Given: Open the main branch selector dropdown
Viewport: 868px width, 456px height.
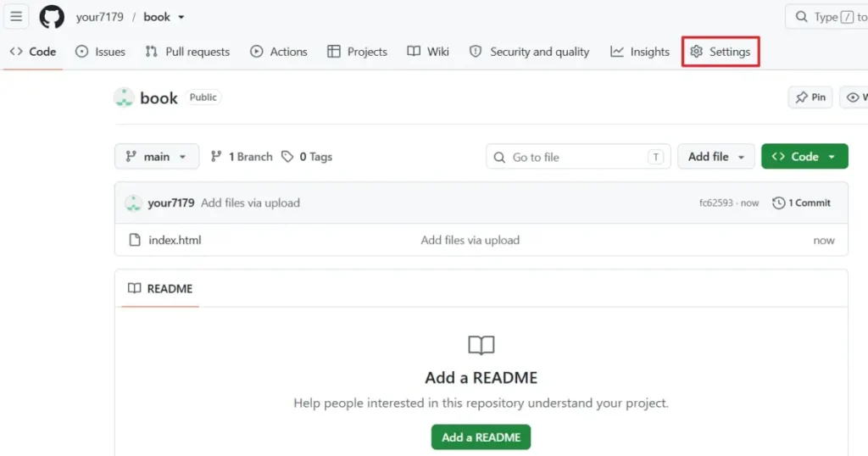Looking at the screenshot, I should point(157,157).
